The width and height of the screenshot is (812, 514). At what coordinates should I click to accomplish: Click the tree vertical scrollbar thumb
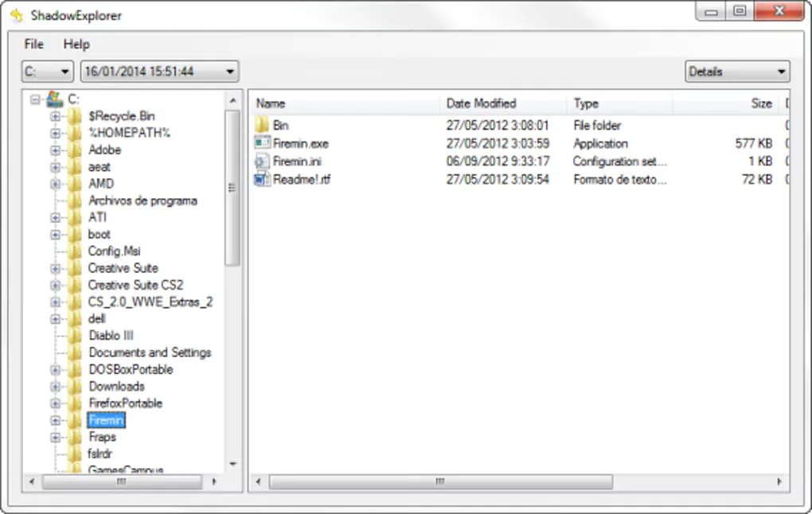232,188
